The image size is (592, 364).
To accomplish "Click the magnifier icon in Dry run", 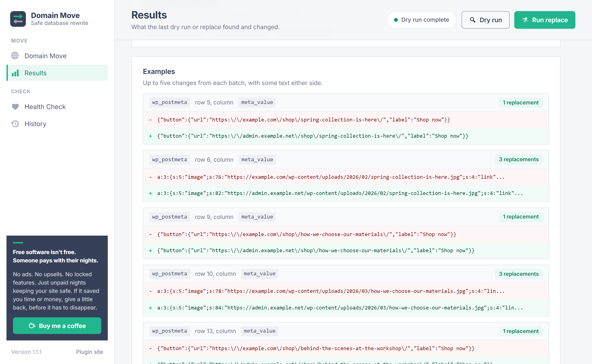I will 473,20.
